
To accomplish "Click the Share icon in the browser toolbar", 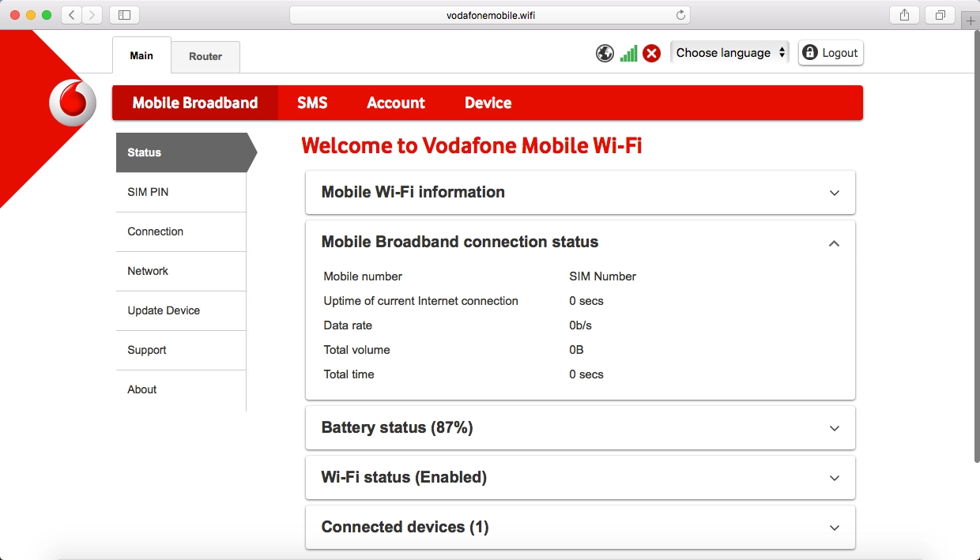I will coord(903,13).
